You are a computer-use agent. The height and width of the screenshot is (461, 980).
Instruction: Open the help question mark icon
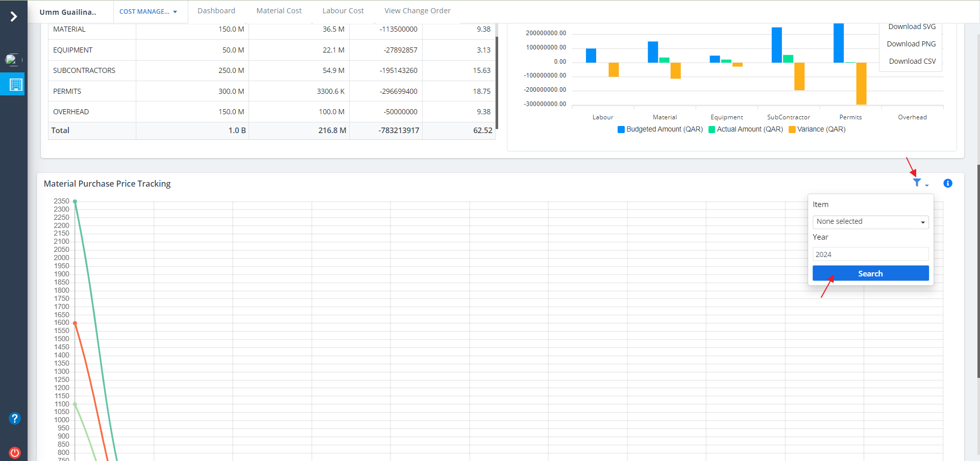pyautogui.click(x=14, y=419)
